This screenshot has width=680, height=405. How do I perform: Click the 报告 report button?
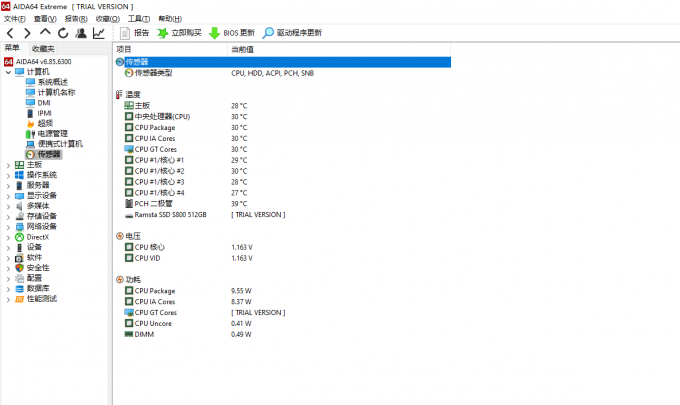pos(135,33)
